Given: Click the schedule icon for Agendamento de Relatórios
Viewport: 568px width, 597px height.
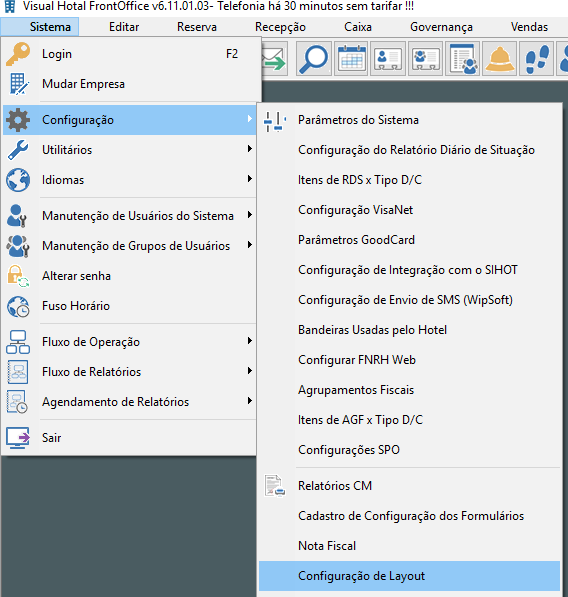Looking at the screenshot, I should [17, 402].
